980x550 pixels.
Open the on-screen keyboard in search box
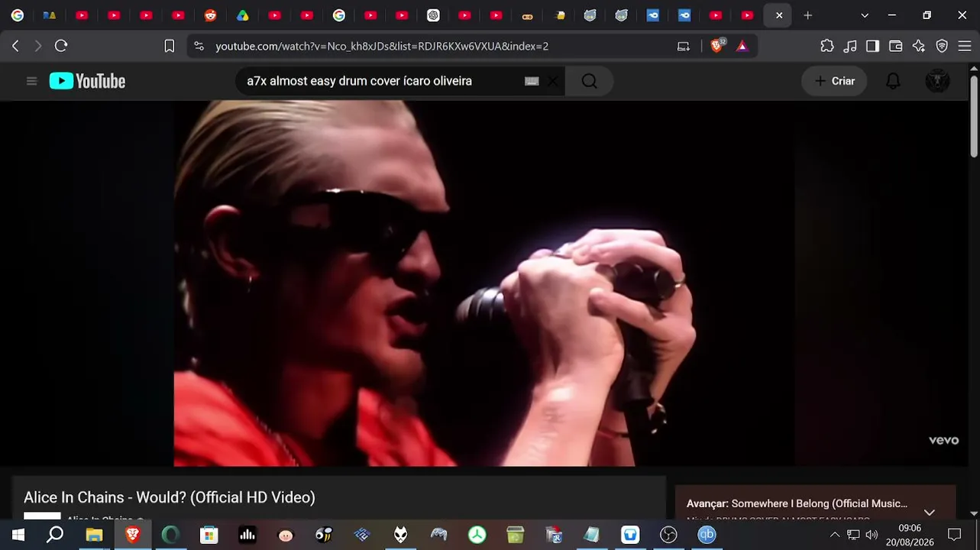[x=532, y=81]
